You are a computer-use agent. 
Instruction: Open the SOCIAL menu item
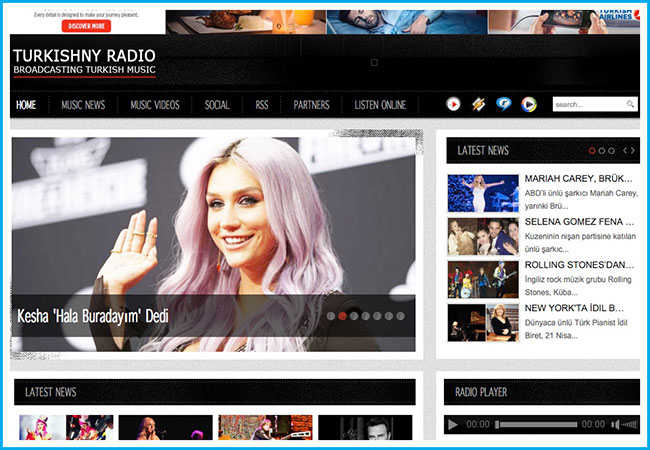click(x=217, y=105)
